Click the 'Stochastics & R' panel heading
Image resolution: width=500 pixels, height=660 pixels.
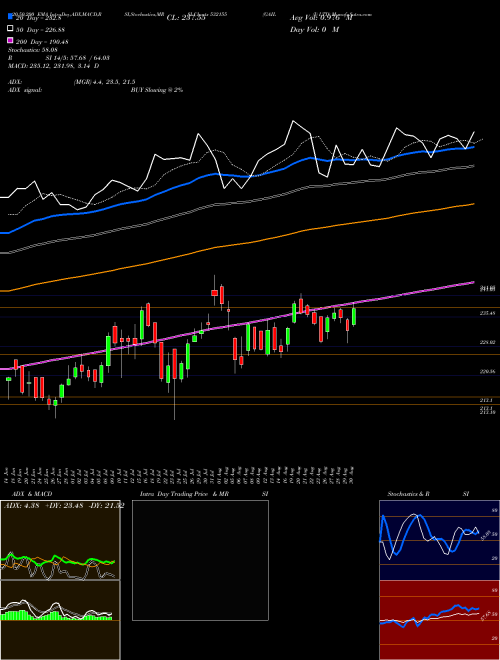click(x=409, y=494)
